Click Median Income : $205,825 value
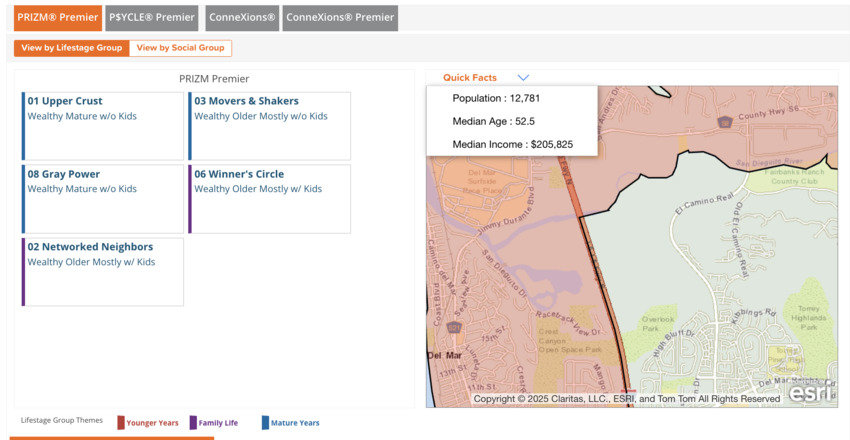This screenshot has width=850, height=440. pos(513,145)
